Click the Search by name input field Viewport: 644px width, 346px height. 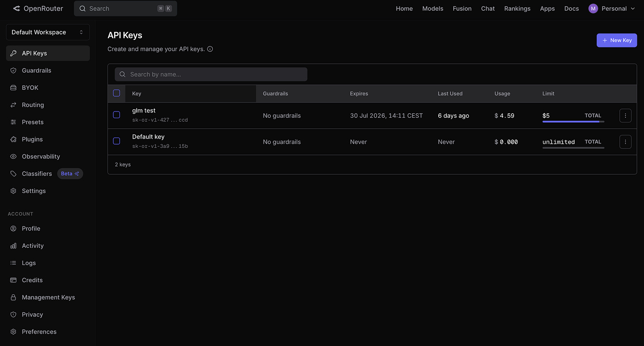[x=211, y=74]
